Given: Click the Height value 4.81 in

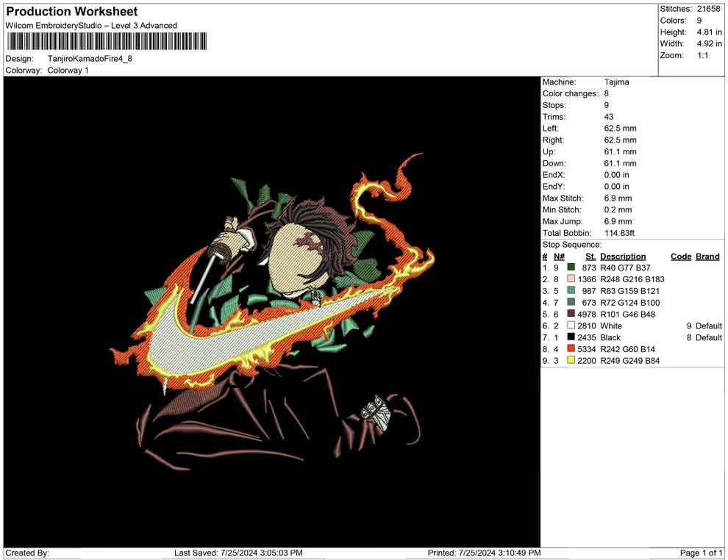Looking at the screenshot, I should point(709,32).
